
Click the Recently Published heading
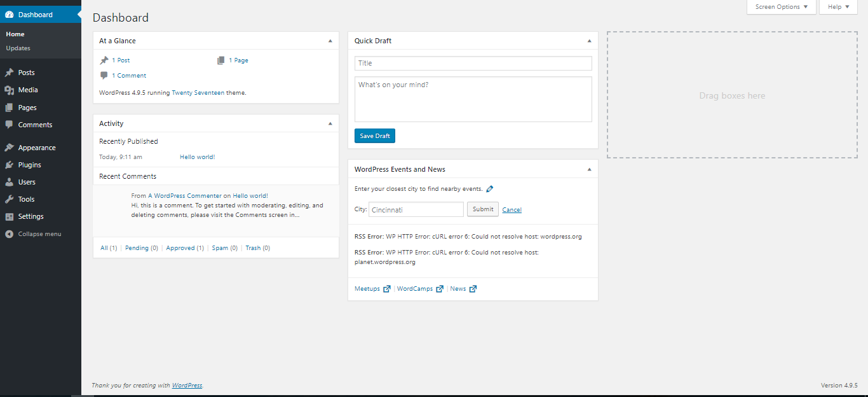point(128,141)
